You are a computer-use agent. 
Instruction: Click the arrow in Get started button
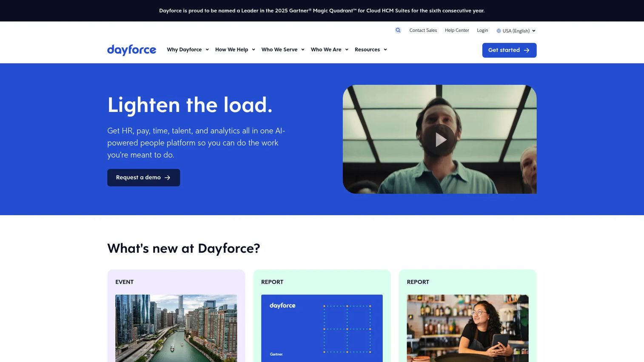[x=527, y=50]
